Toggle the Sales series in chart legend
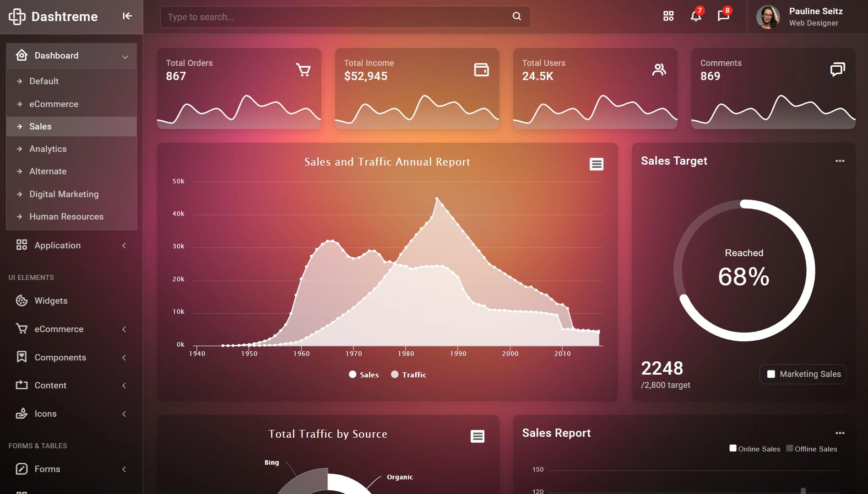This screenshot has height=494, width=868. tap(364, 375)
